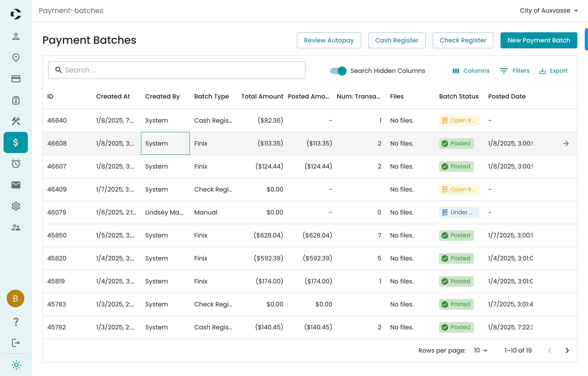Image resolution: width=588 pixels, height=376 pixels.
Task: Toggle light/dark theme sun icon
Action: pos(16,365)
